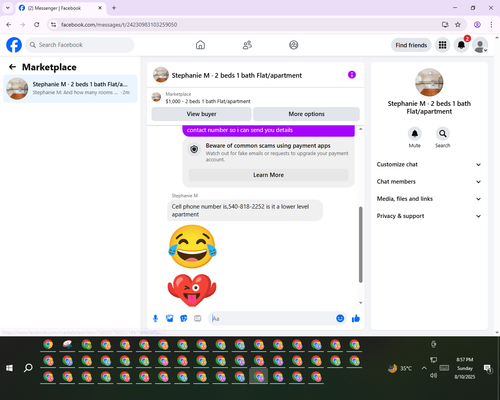The width and height of the screenshot is (500, 400).
Task: Click the laughing crying emoji sticker
Action: 192,246
